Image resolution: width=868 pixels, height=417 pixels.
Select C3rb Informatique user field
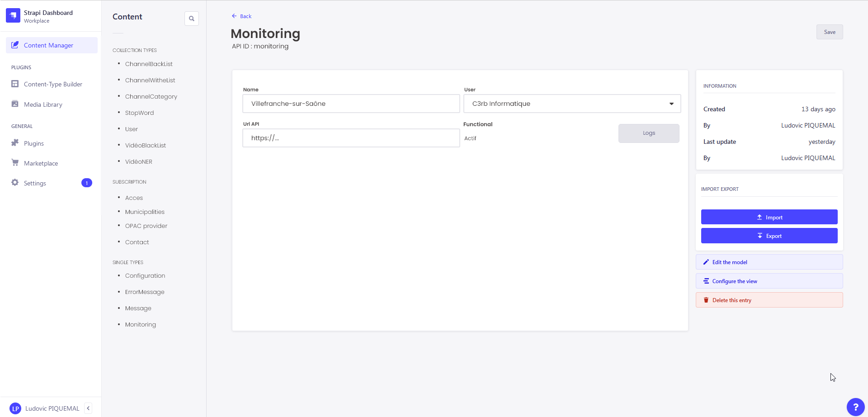pos(572,104)
